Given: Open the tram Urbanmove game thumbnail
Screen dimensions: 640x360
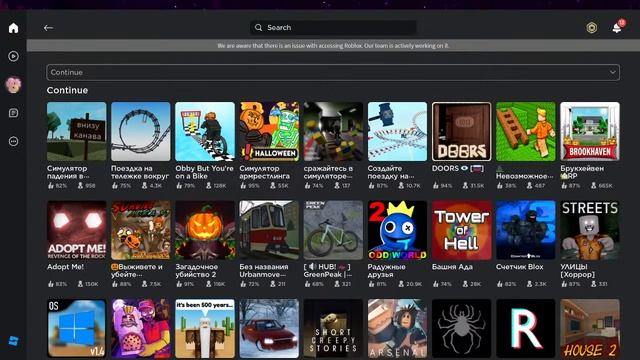Looking at the screenshot, I should 269,230.
